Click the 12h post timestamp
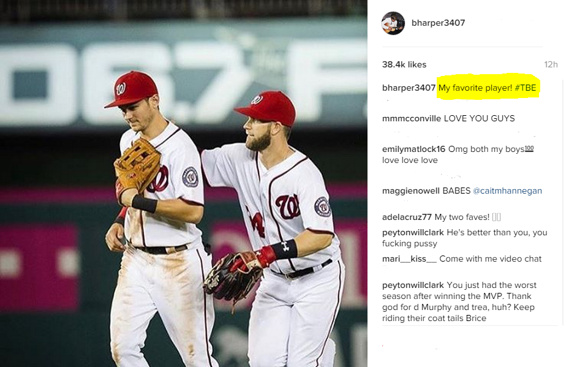 551,64
